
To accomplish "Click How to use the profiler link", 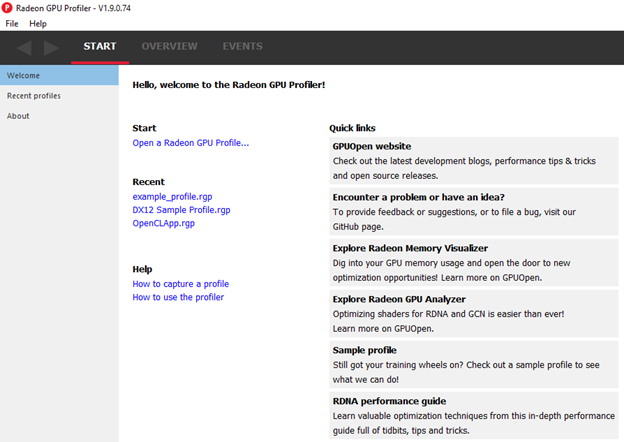I will tap(178, 297).
